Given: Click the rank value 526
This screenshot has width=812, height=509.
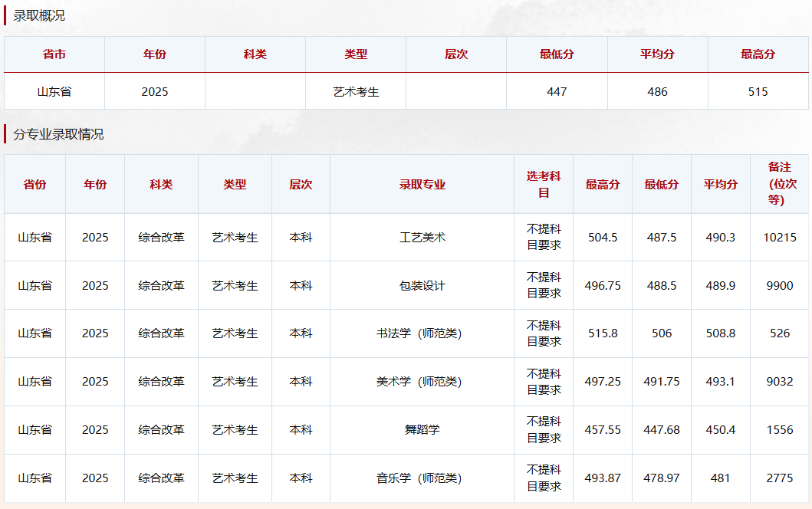Looking at the screenshot, I should click(780, 333).
